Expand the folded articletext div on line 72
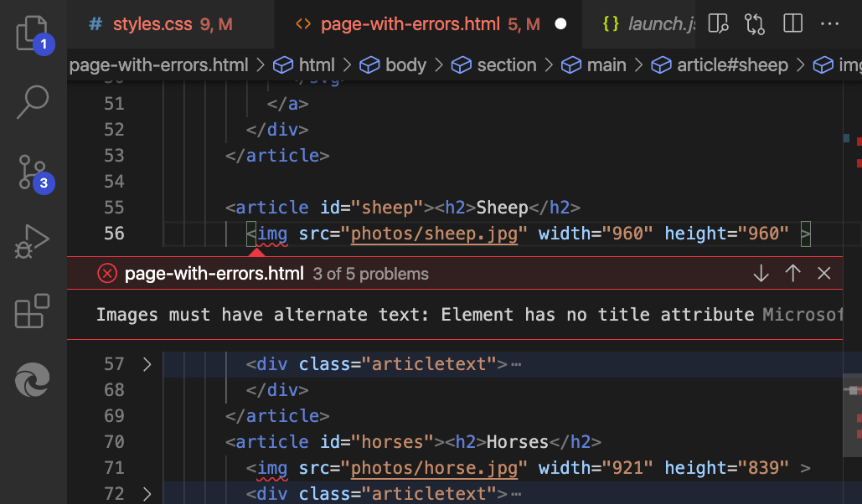862x504 pixels. tap(147, 493)
